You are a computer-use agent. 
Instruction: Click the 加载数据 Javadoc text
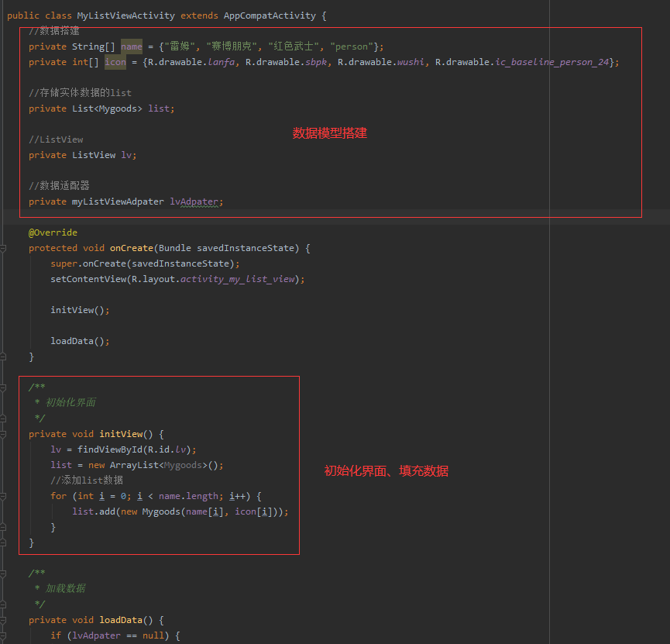(x=65, y=589)
